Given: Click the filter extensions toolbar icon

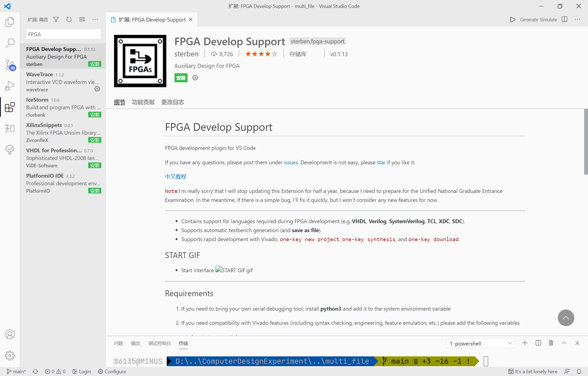Looking at the screenshot, I should point(56,20).
